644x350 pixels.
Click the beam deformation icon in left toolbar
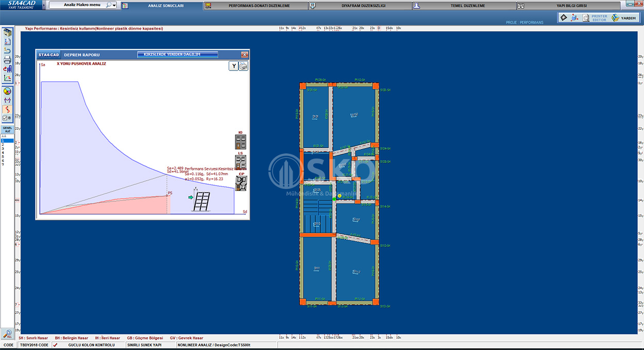[7, 100]
